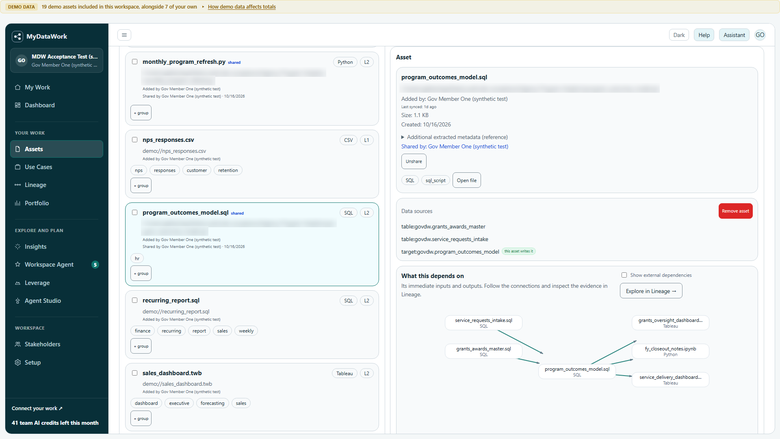This screenshot has width=780, height=439.
Task: Click the Help button
Action: [x=704, y=35]
